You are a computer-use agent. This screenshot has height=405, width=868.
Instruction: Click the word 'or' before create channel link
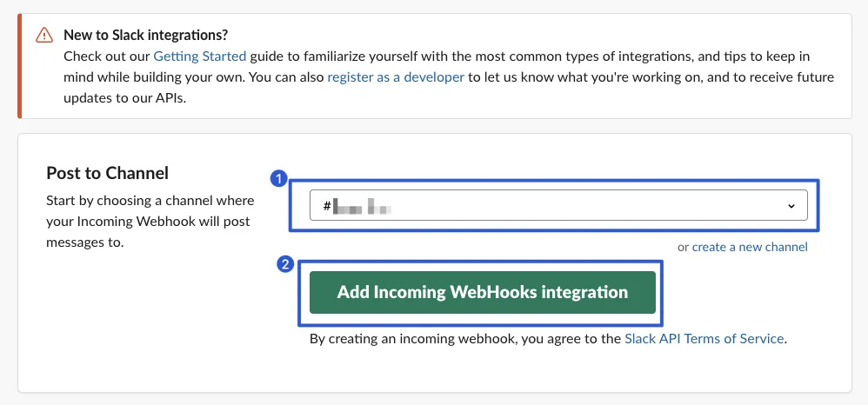683,247
